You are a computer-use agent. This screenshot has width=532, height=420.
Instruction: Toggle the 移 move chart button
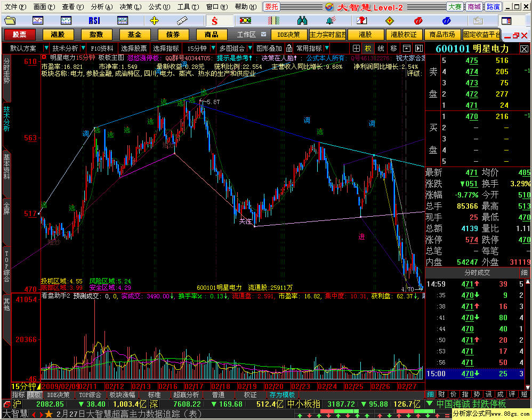[x=393, y=48]
